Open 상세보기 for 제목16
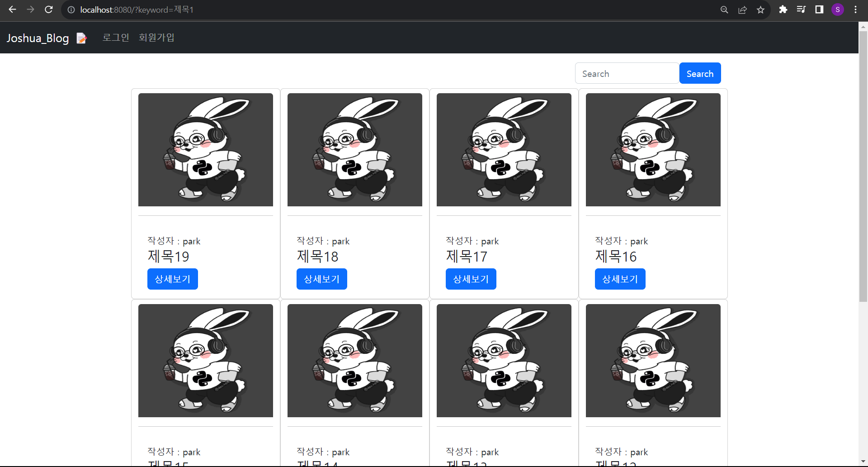This screenshot has height=467, width=868. pos(620,279)
